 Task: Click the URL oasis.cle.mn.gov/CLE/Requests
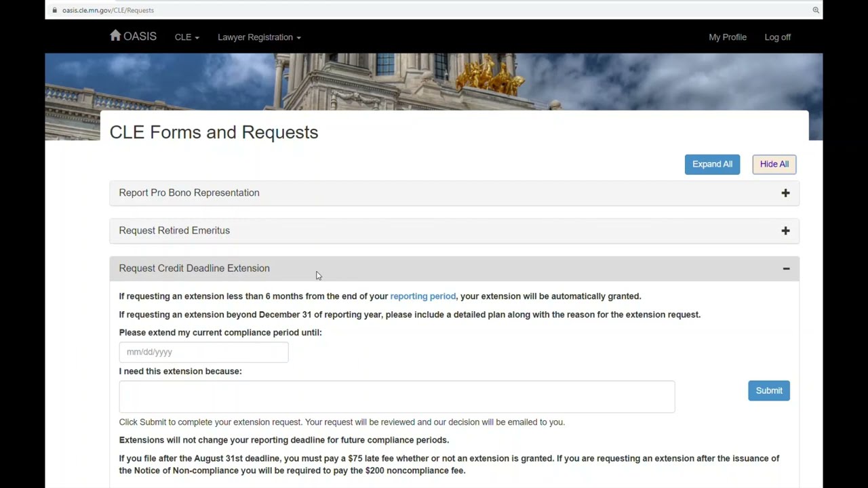pos(108,10)
